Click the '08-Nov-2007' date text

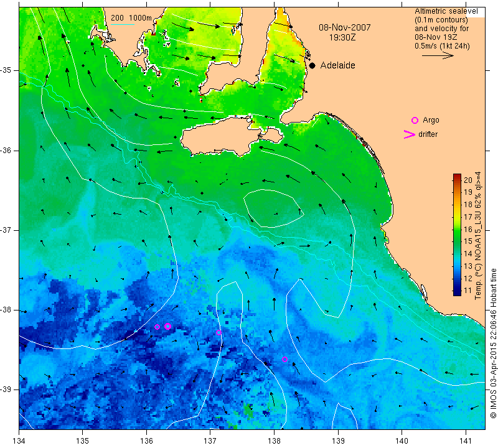345,27
